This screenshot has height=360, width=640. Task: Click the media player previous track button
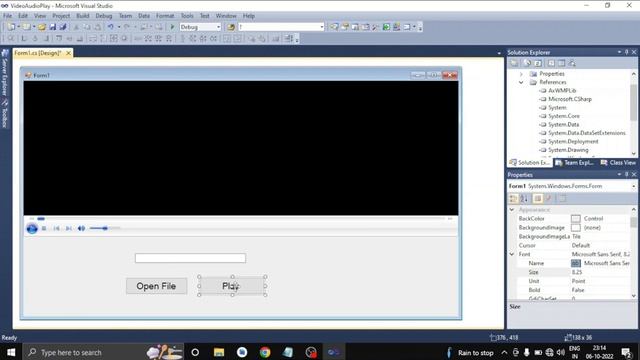coord(56,228)
